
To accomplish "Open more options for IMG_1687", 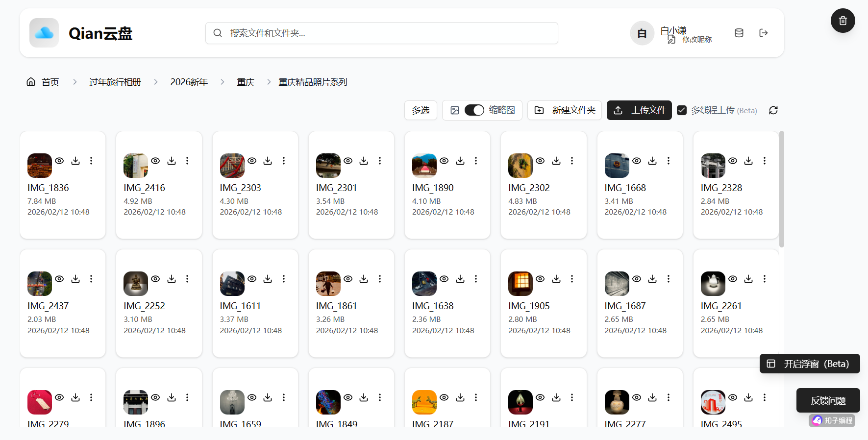I will [x=669, y=279].
